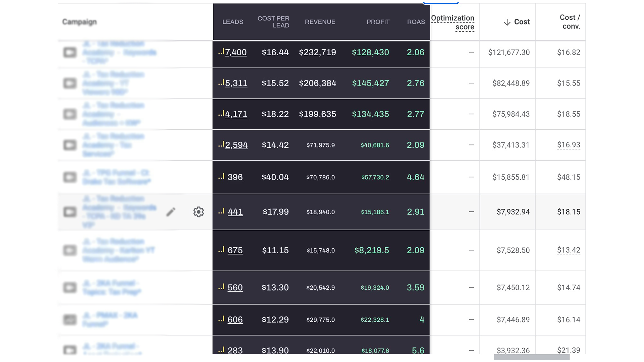Click the video campaign icon in the $82,448.89 cost row

(x=70, y=83)
